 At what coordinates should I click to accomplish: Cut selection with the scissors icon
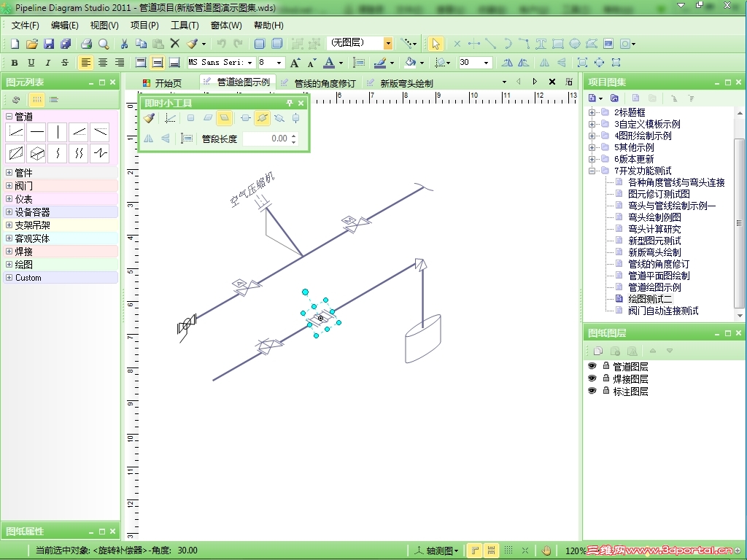click(124, 44)
